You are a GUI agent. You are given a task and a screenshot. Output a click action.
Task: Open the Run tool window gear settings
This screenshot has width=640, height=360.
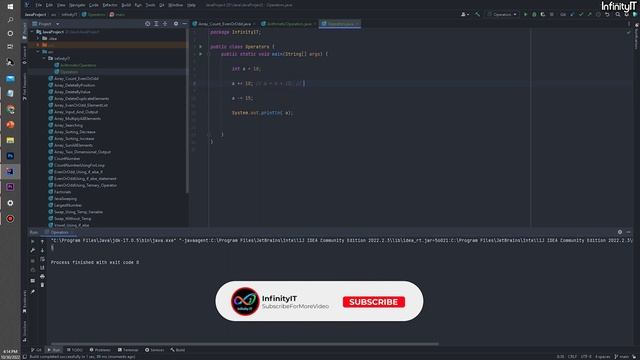[x=620, y=232]
